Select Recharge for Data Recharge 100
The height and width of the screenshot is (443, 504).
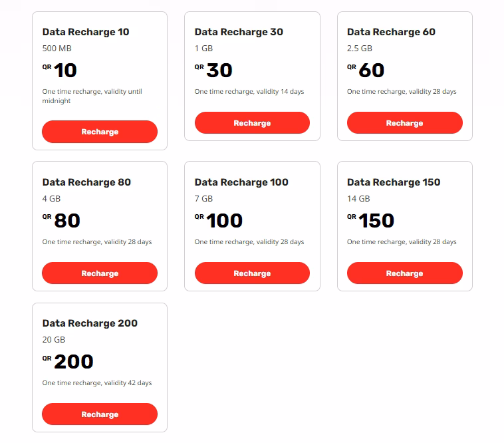pos(252,273)
